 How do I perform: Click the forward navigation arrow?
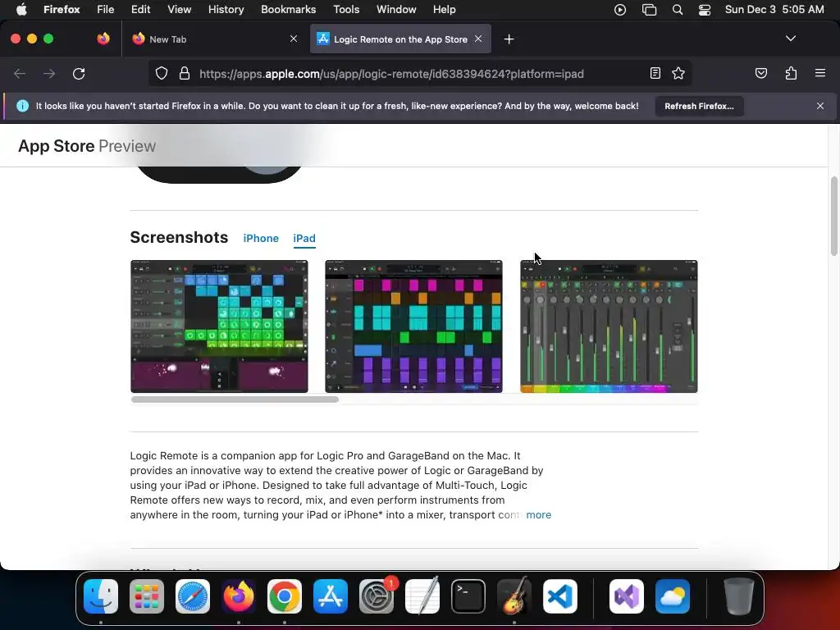(49, 73)
